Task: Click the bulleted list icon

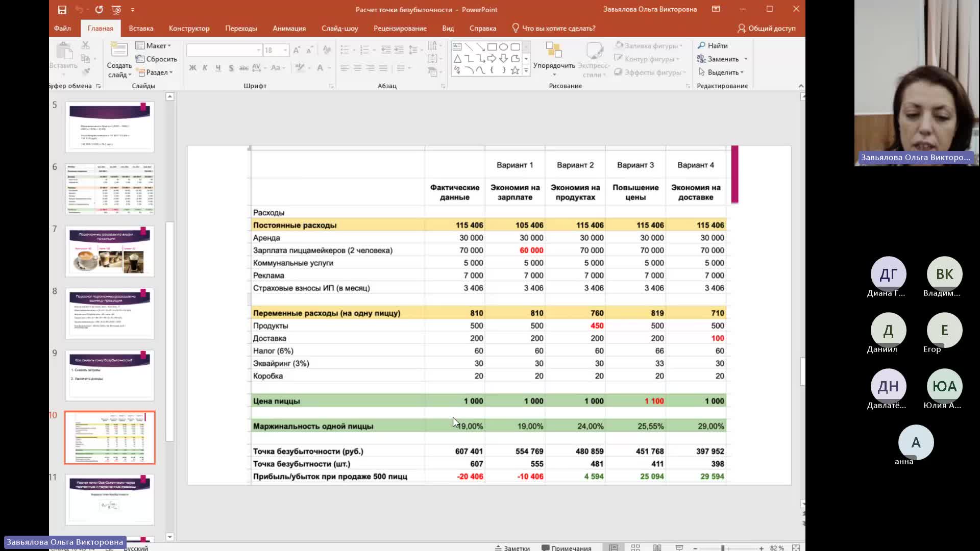Action: (x=345, y=50)
